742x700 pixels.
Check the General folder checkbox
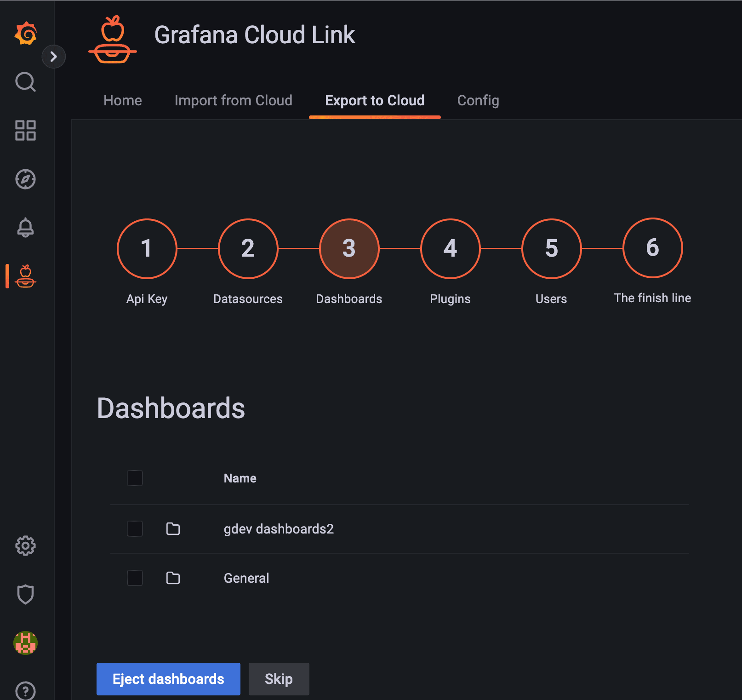point(135,578)
